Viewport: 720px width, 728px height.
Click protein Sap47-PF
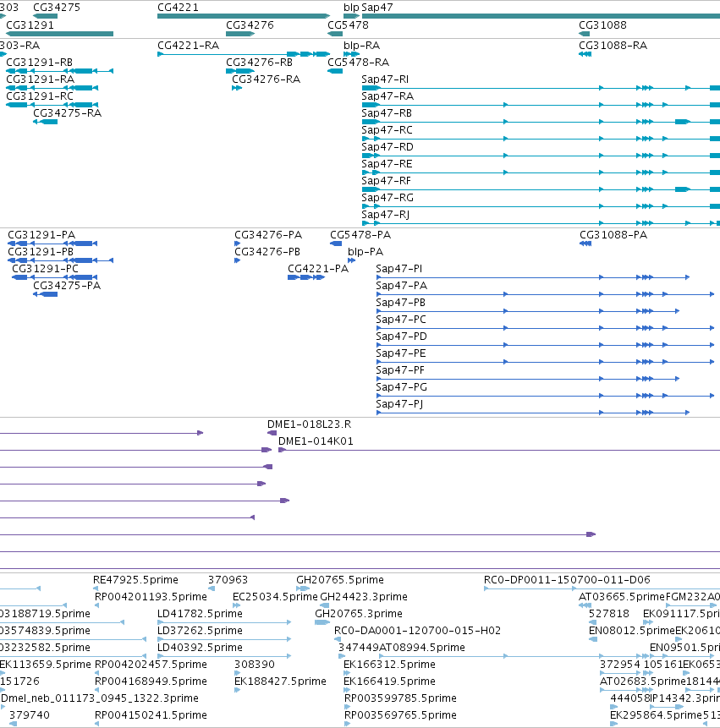point(400,370)
